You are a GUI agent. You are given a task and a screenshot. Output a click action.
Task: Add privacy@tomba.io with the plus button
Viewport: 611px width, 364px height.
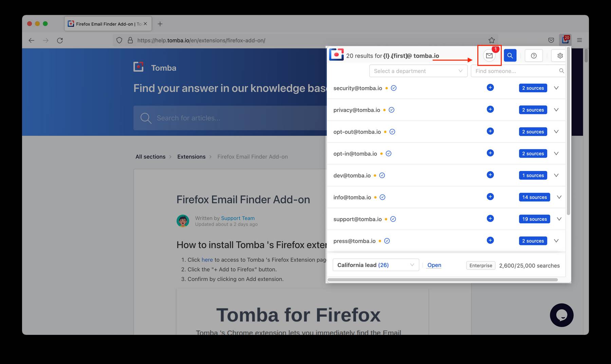click(490, 109)
